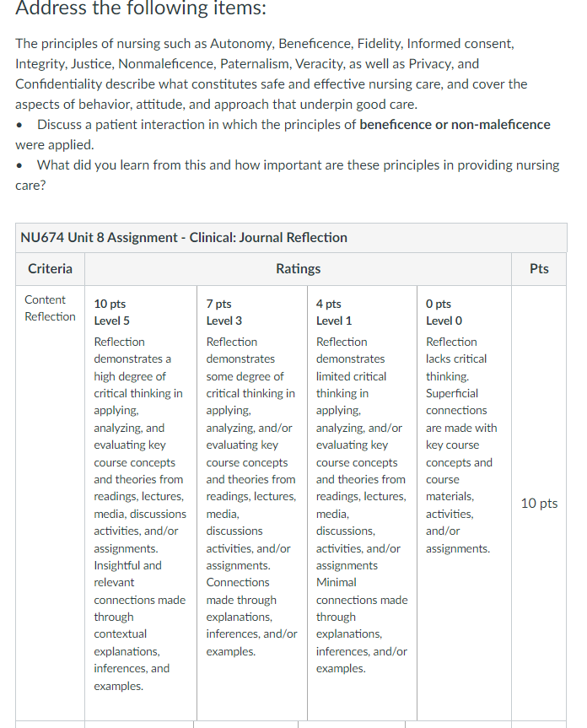This screenshot has width=587, height=728.
Task: Click the Level 5 description 'Insightful and relevant'
Action: [x=127, y=574]
